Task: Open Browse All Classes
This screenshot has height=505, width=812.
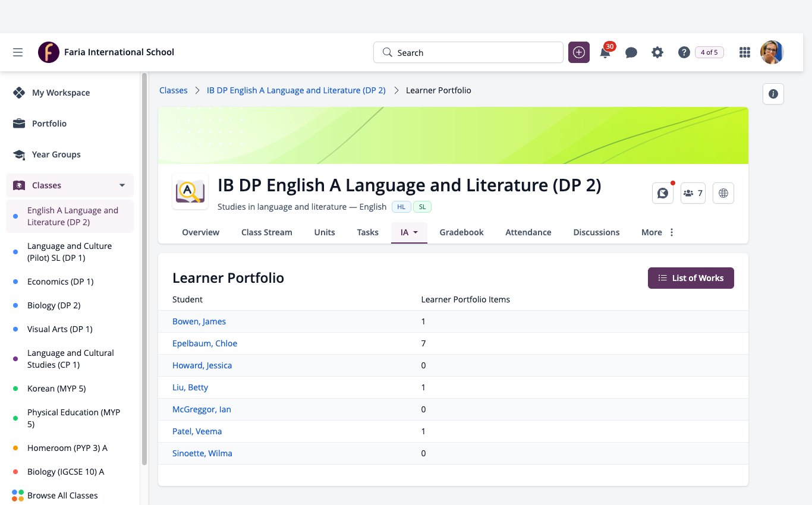Action: coord(62,495)
